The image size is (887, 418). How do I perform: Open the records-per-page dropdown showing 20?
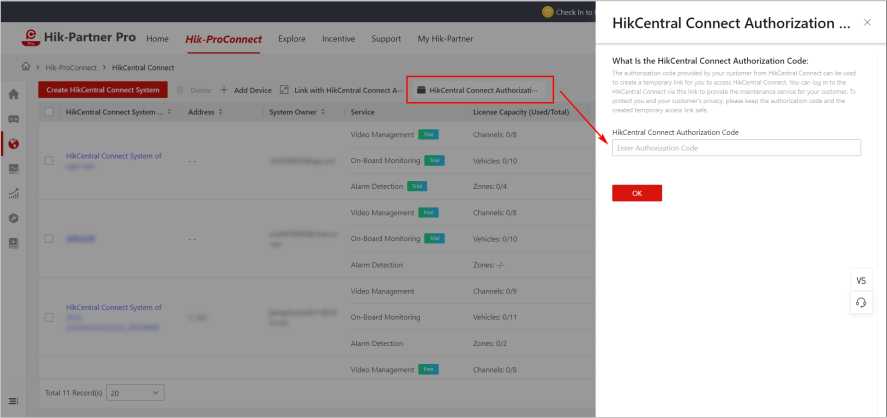point(135,393)
